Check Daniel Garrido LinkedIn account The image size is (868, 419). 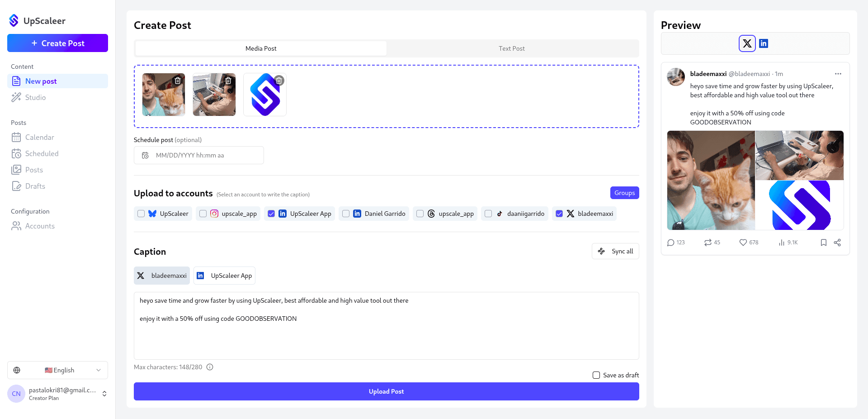346,214
